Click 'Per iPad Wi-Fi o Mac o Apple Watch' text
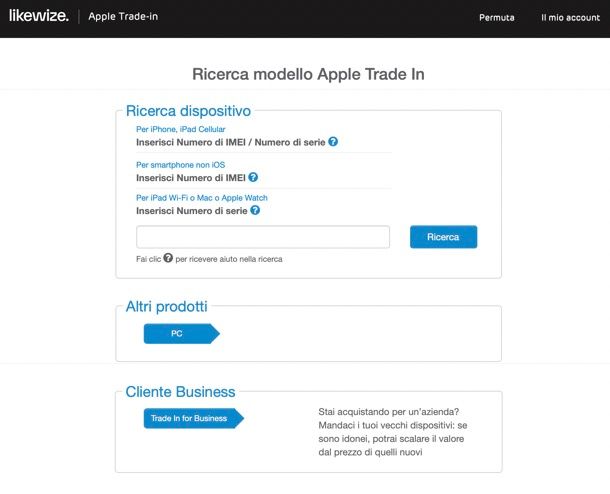Image resolution: width=610 pixels, height=494 pixels. tap(202, 198)
